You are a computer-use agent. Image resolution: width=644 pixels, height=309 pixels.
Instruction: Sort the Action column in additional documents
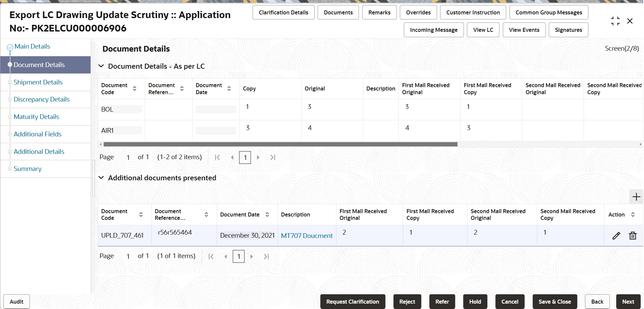[633, 214]
